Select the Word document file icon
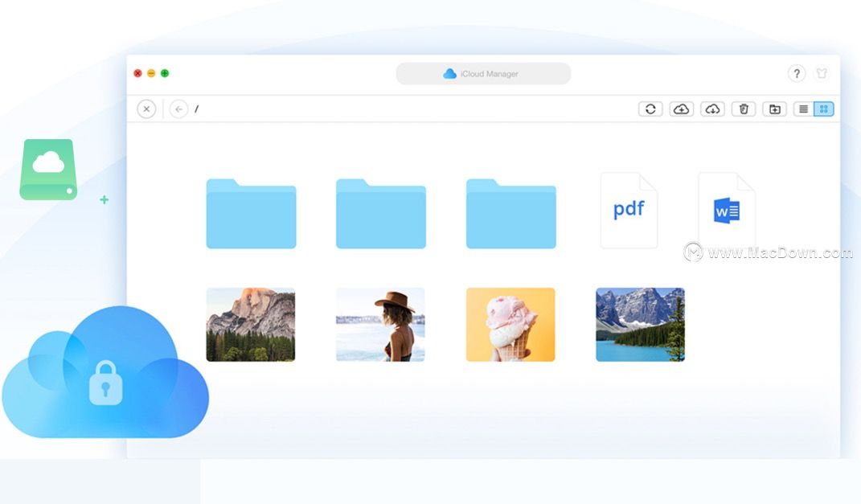 click(x=727, y=211)
